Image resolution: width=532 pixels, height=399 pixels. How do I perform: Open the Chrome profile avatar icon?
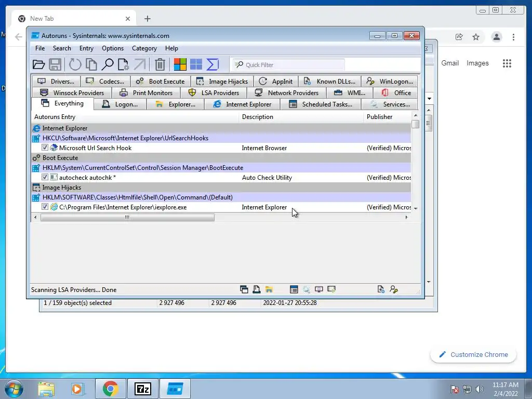pyautogui.click(x=496, y=37)
